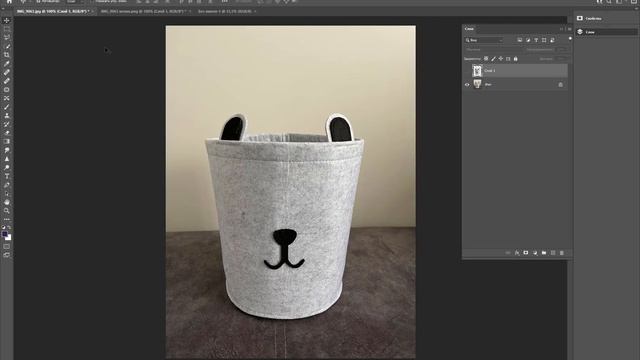Select the Lasso tool
This screenshot has width=640, height=360.
[x=7, y=37]
